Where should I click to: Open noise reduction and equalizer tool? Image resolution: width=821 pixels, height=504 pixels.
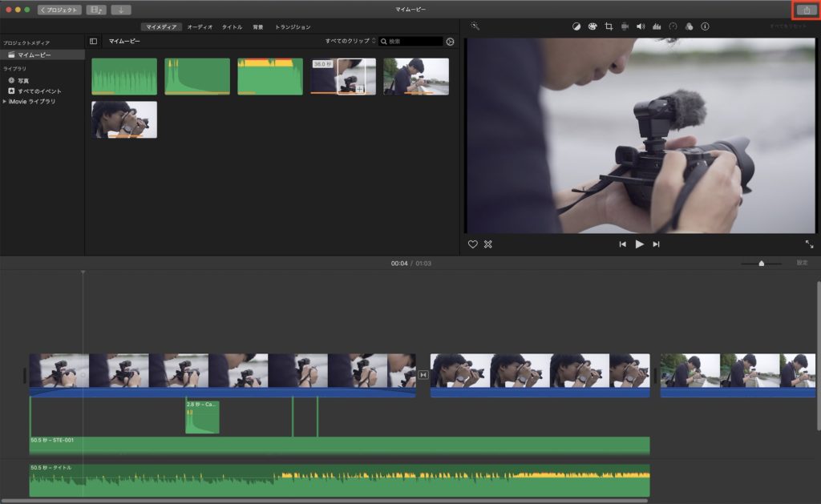point(657,26)
